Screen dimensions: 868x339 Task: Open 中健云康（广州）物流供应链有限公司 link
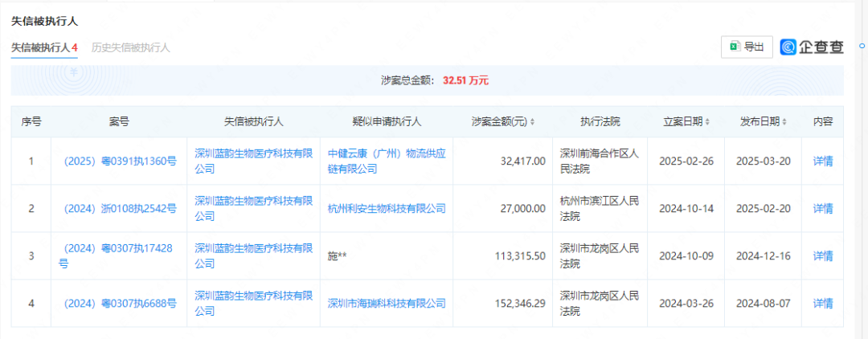coord(387,161)
